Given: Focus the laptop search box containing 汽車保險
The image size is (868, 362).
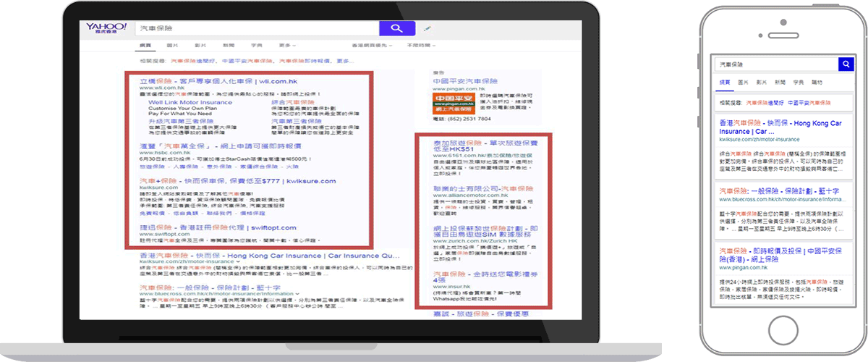Looking at the screenshot, I should [256, 28].
